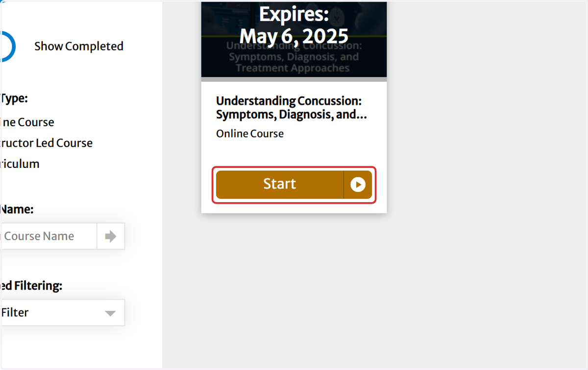Focus the Course Name search field
Screen dimensions: 588x370
pos(49,236)
